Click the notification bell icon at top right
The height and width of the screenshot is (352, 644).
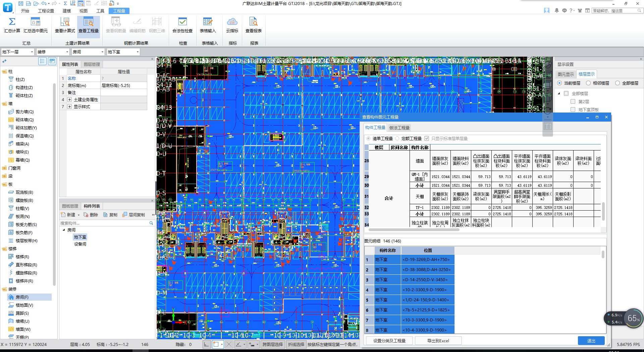point(557,11)
